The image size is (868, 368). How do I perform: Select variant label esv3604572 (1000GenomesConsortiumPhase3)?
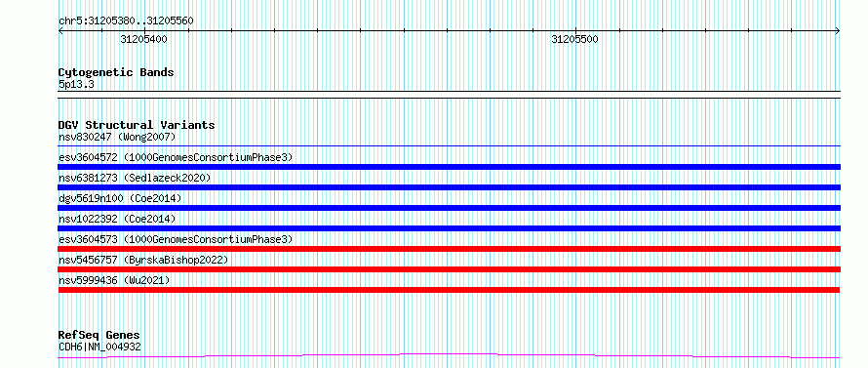[176, 157]
